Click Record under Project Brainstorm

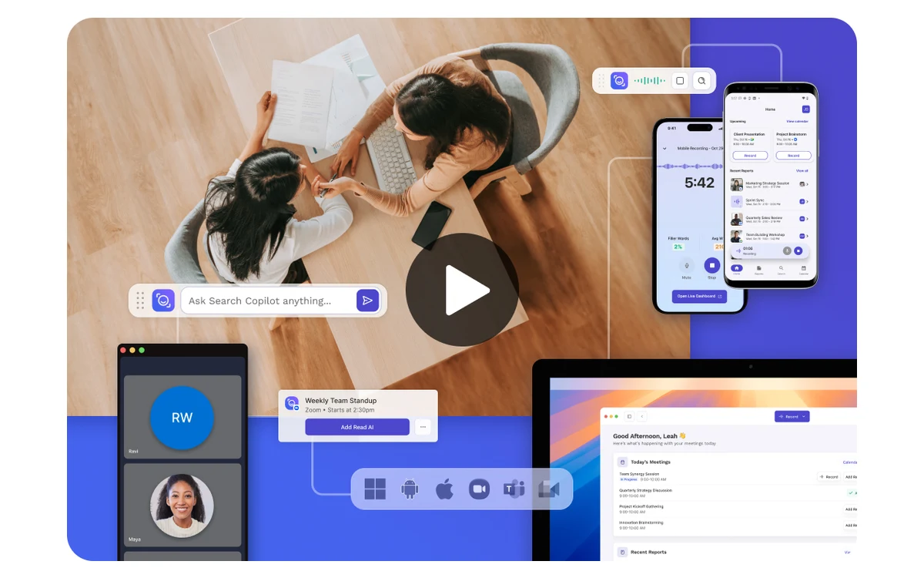pyautogui.click(x=792, y=156)
